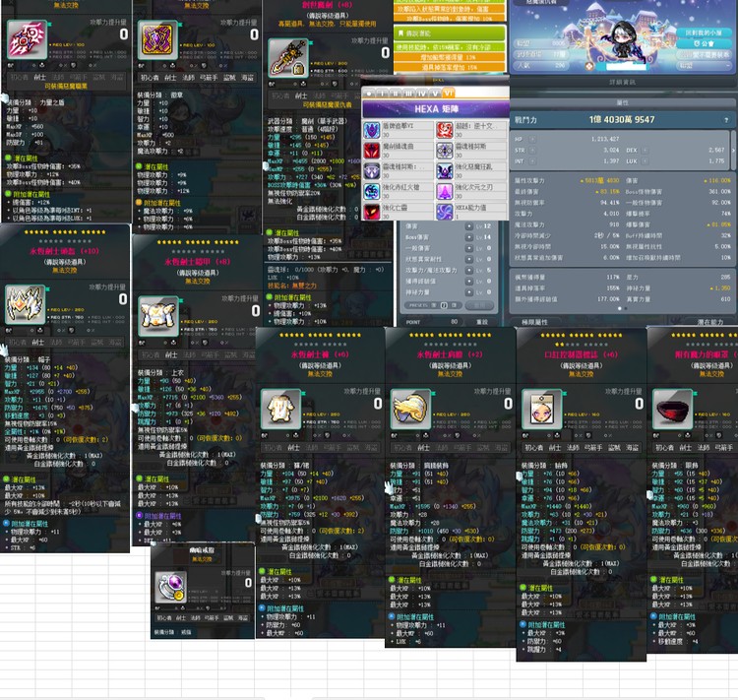The width and height of the screenshot is (738, 700).
Task: Click the plus button next to DEX
Action: 645,151
